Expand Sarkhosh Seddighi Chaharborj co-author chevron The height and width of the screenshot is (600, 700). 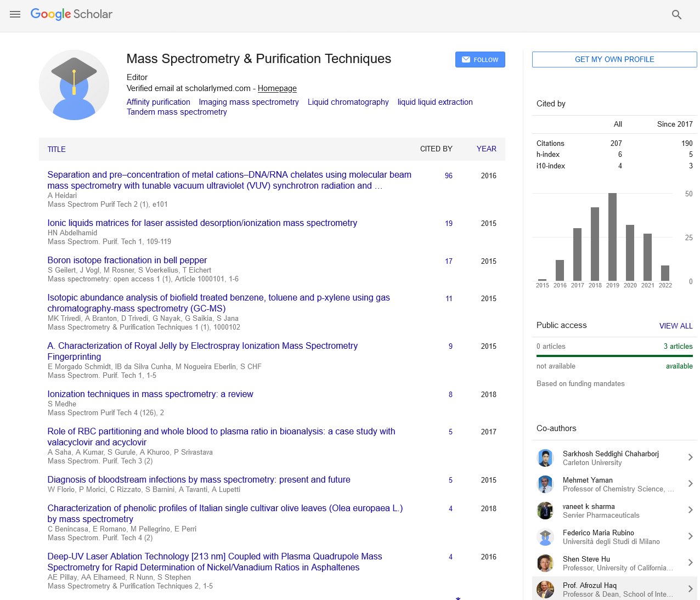pyautogui.click(x=690, y=457)
